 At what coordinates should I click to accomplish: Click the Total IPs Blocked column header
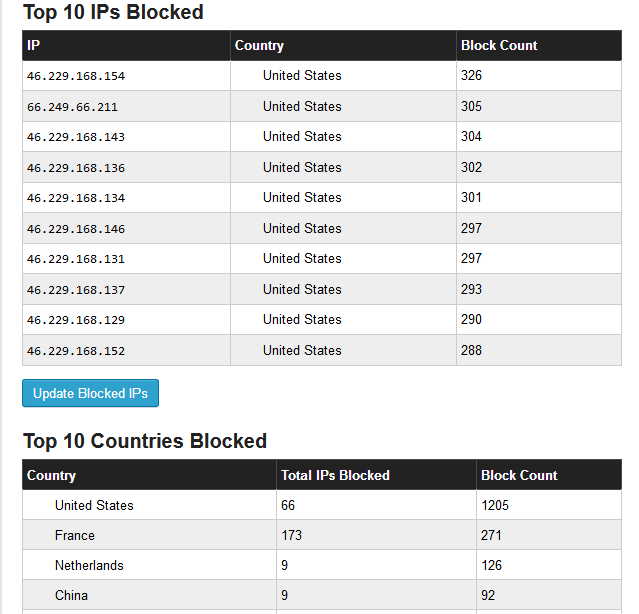pos(335,475)
